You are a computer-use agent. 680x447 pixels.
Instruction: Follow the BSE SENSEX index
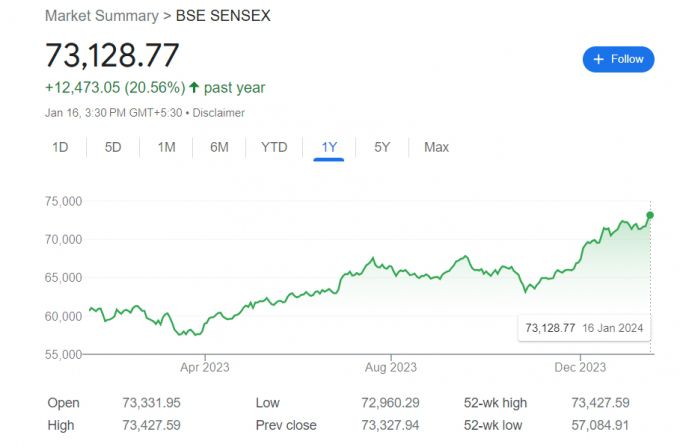618,59
